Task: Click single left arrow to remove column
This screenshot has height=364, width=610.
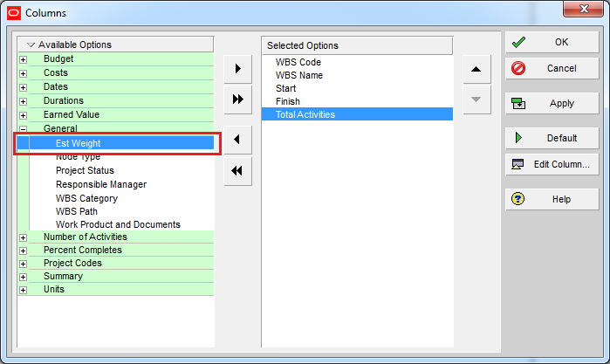Action: (237, 140)
